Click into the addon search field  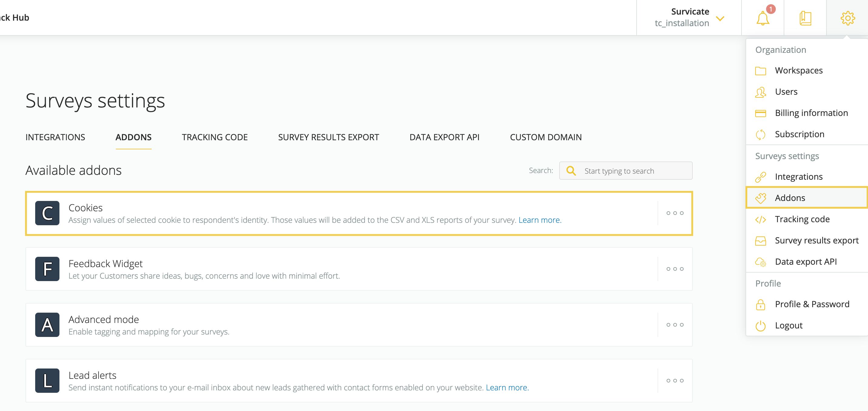[x=626, y=171]
